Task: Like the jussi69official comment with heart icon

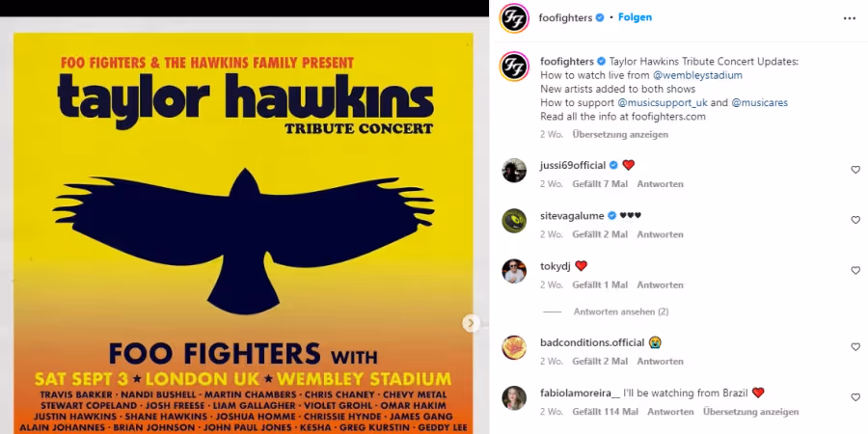Action: tap(855, 170)
